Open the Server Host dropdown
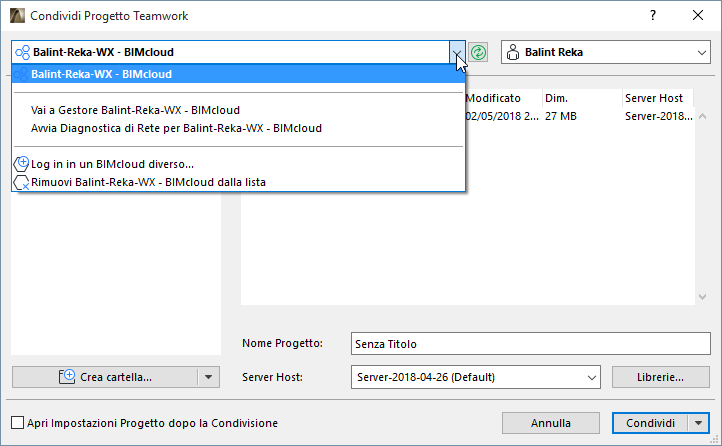Screen dimensions: 722x446 (x=592, y=377)
